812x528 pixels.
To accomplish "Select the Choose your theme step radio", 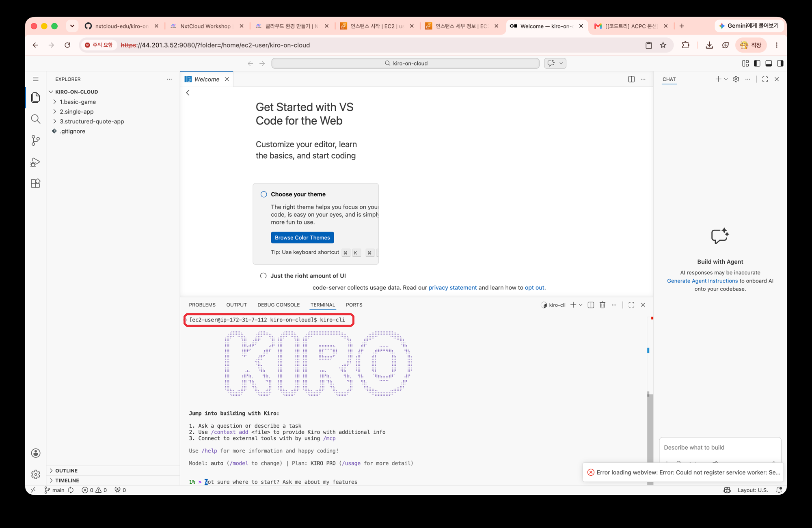I will [x=264, y=194].
